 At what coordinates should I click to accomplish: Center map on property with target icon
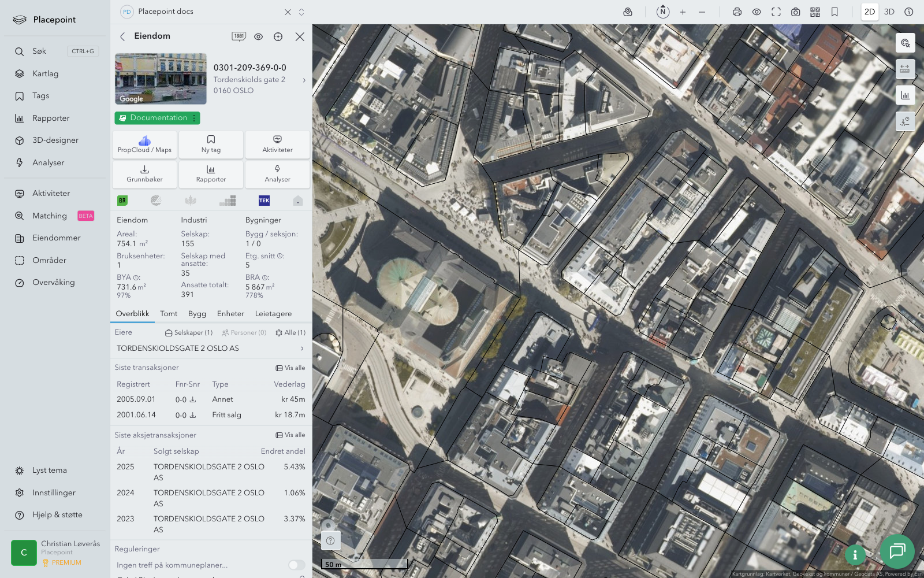point(278,36)
